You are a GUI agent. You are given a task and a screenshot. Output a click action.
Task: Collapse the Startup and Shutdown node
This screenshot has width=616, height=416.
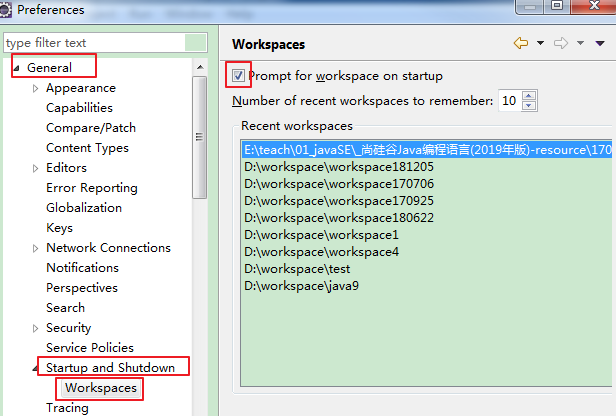[35, 368]
